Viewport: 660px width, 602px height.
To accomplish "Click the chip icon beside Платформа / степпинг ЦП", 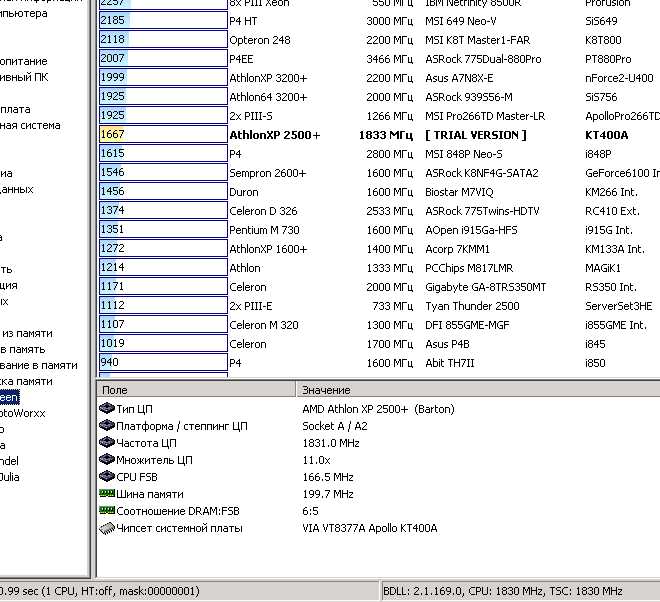I will click(107, 425).
